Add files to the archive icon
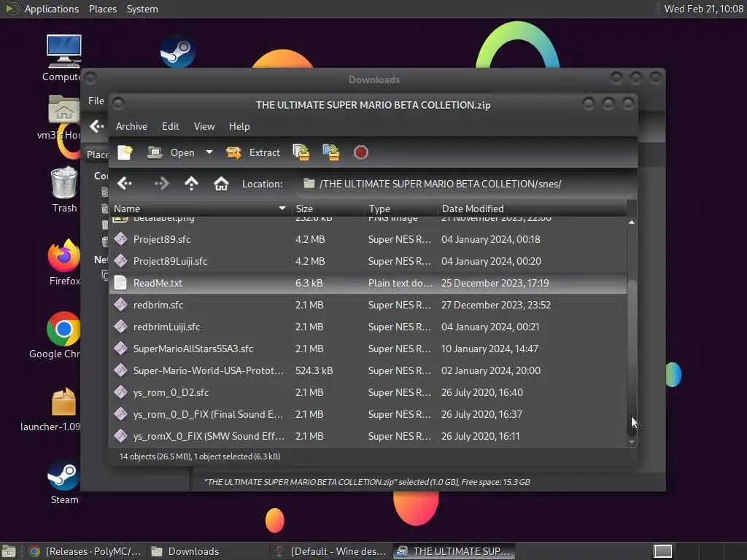This screenshot has width=747, height=560. pyautogui.click(x=301, y=152)
